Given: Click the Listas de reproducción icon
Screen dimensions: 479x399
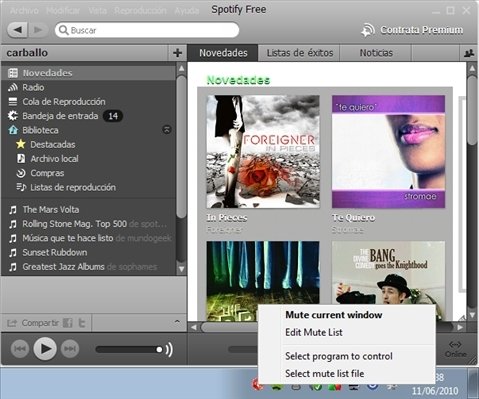Looking at the screenshot, I should pyautogui.click(x=21, y=187).
